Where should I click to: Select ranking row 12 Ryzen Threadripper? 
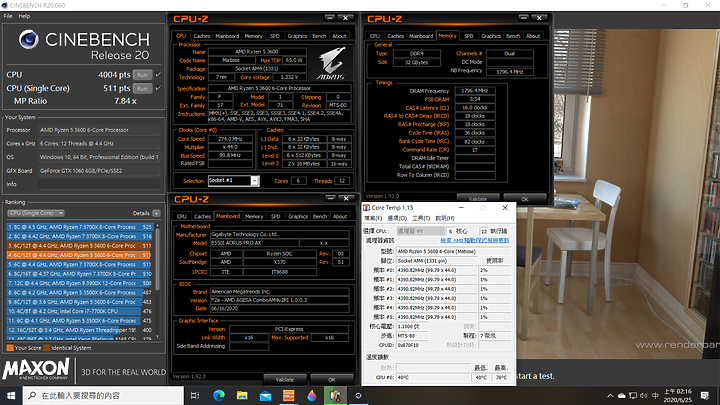click(x=79, y=330)
